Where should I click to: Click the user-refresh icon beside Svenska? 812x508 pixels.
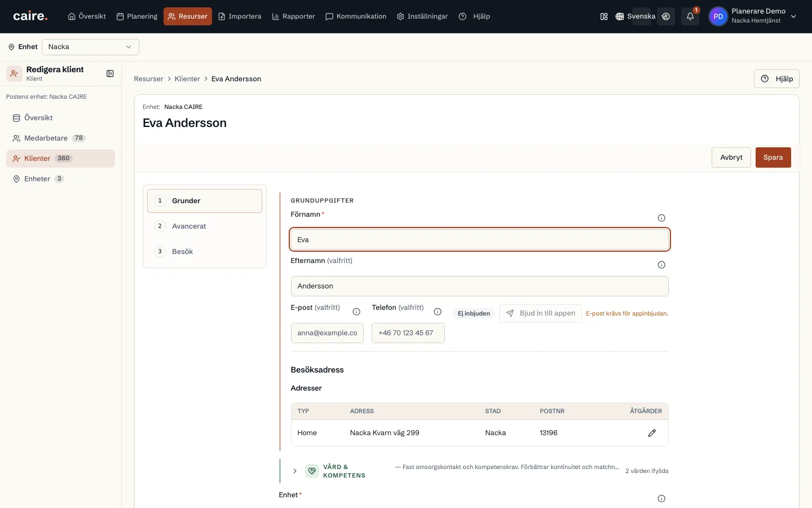point(666,16)
